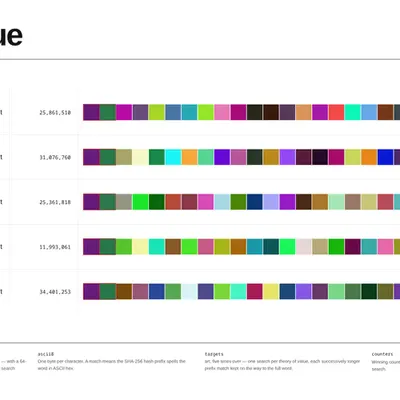
Task: Pick the pale pinkish-white swatch in fourth row
Action: click(x=304, y=247)
